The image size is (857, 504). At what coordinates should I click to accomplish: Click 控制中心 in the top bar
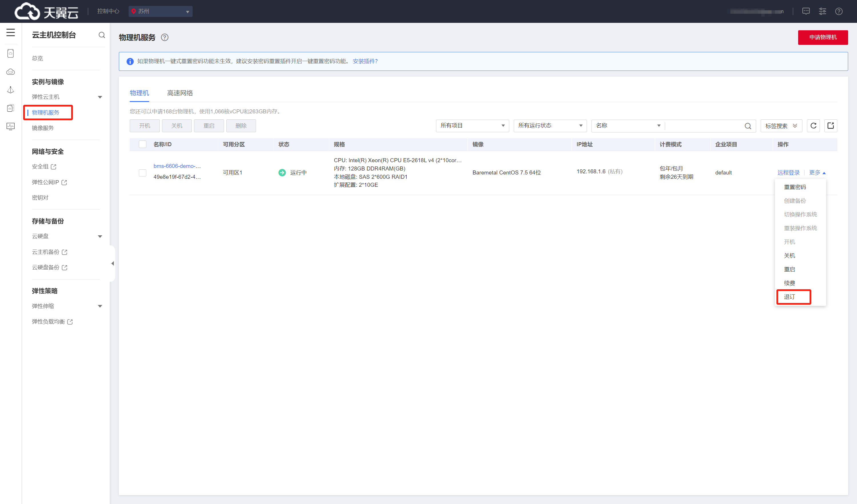[x=108, y=11]
